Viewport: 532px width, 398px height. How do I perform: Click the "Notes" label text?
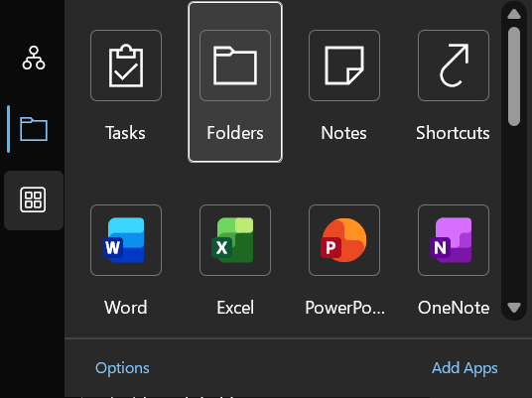(x=344, y=133)
